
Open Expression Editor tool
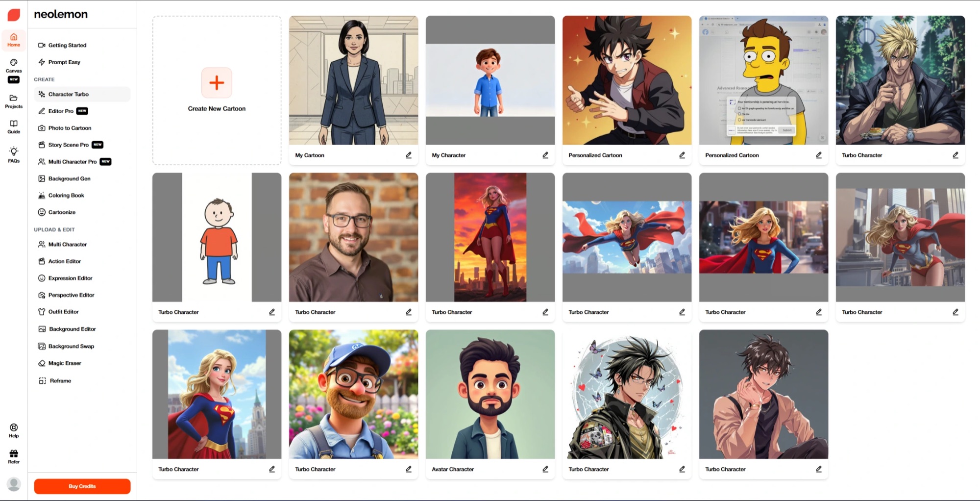pyautogui.click(x=82, y=278)
